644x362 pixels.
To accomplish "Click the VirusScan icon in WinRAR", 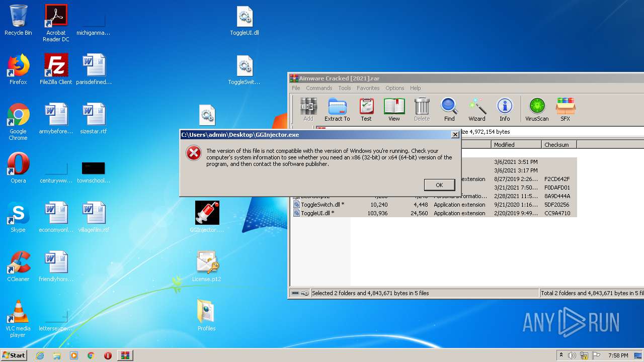I will (x=537, y=110).
